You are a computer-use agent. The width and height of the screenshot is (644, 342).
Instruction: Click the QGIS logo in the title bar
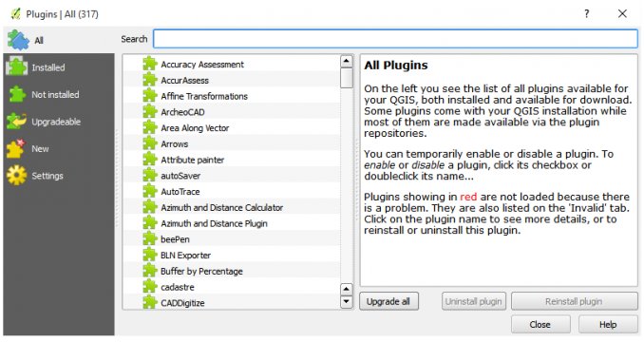coord(15,14)
